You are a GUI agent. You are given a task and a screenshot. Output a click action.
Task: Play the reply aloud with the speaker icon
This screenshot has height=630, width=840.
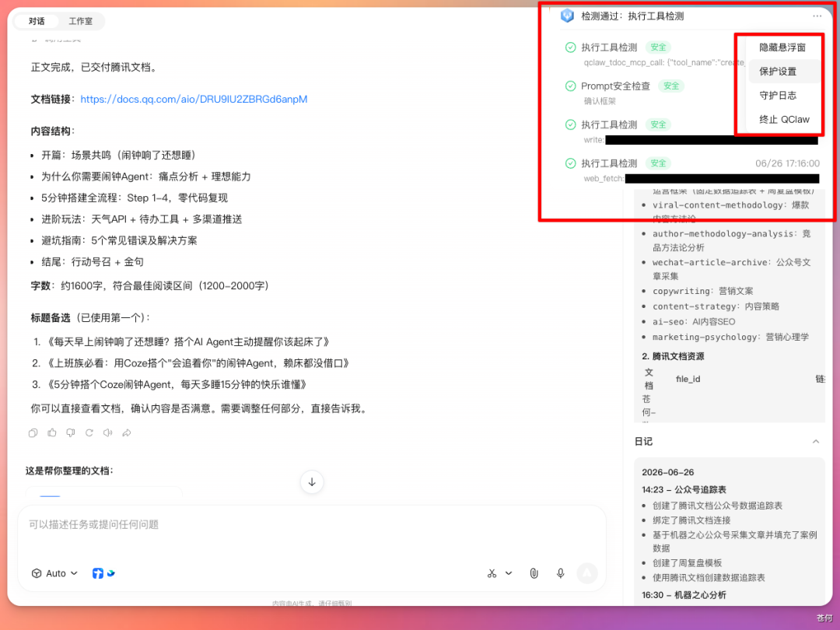point(107,433)
